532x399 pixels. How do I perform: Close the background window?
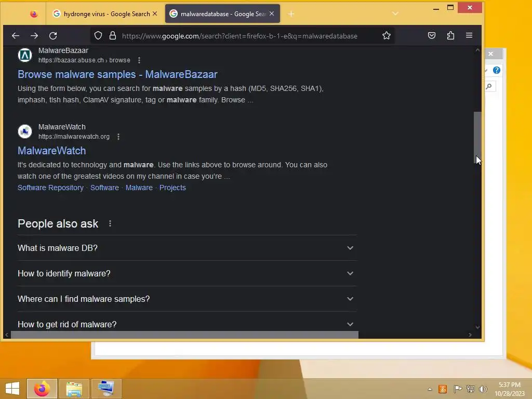point(490,54)
